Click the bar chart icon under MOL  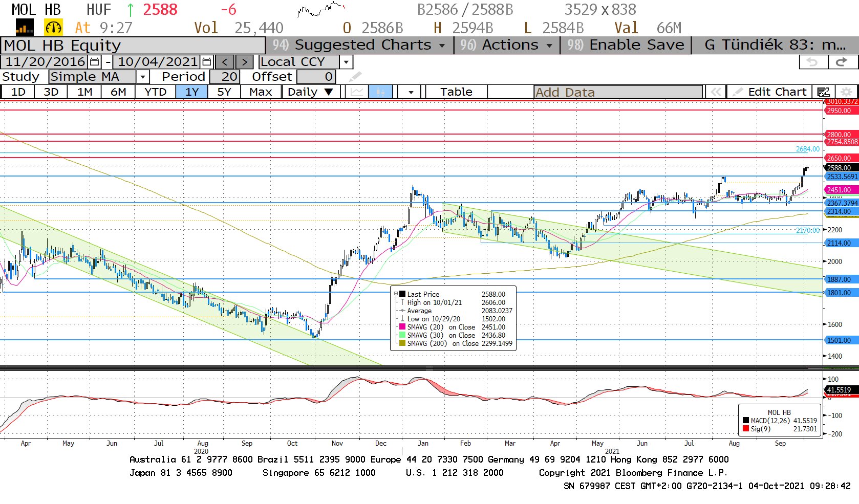pyautogui.click(x=25, y=27)
